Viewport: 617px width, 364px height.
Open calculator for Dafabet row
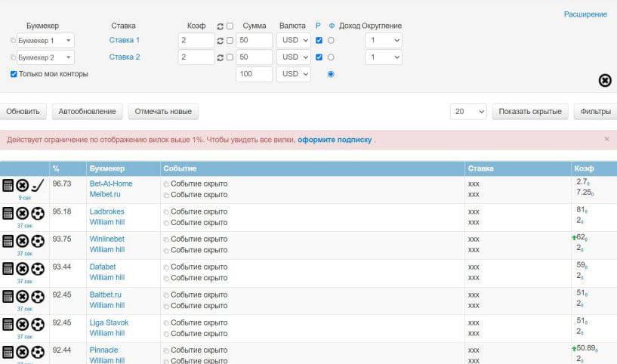[8, 269]
